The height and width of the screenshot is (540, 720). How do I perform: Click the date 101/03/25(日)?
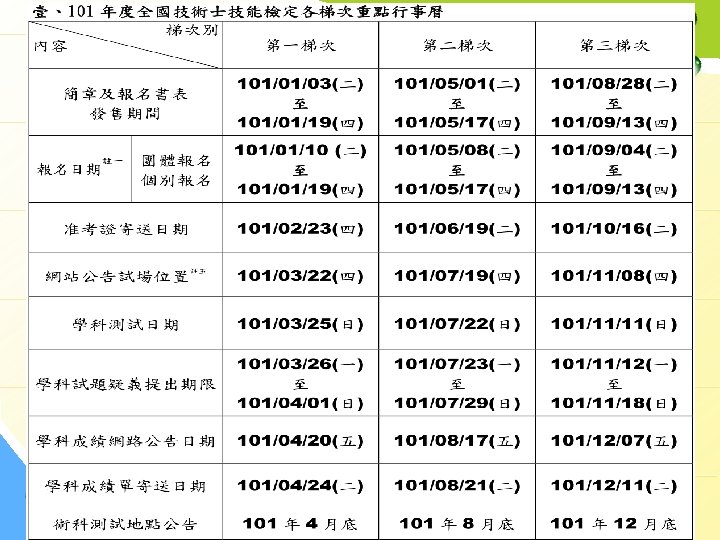point(300,324)
